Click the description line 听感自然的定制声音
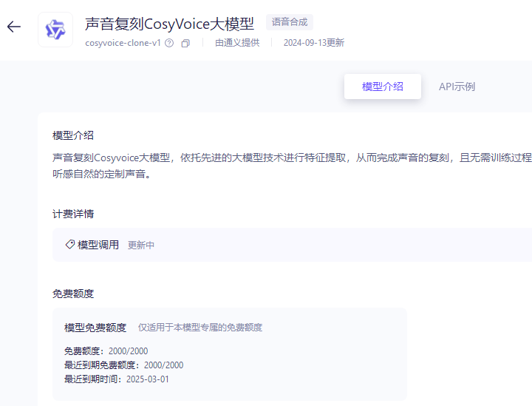The width and height of the screenshot is (532, 406). pyautogui.click(x=102, y=174)
